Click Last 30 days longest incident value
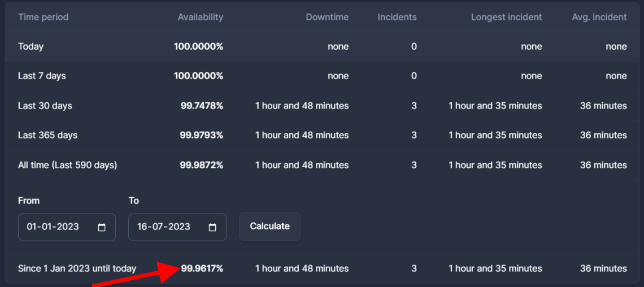 coord(495,106)
